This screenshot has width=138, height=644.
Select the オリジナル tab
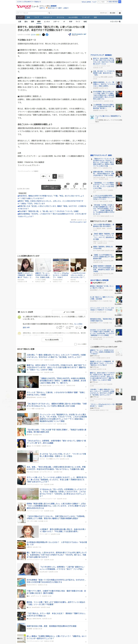[60, 17]
